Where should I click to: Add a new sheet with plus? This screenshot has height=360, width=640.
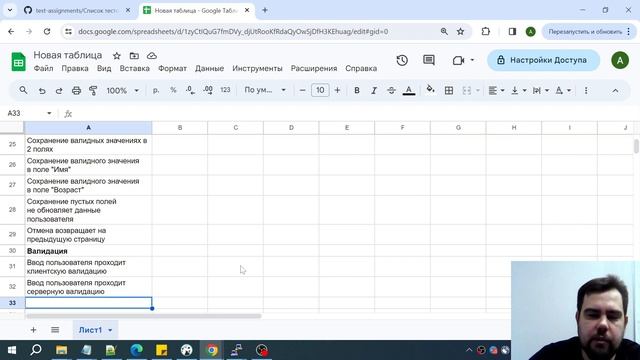(33, 330)
